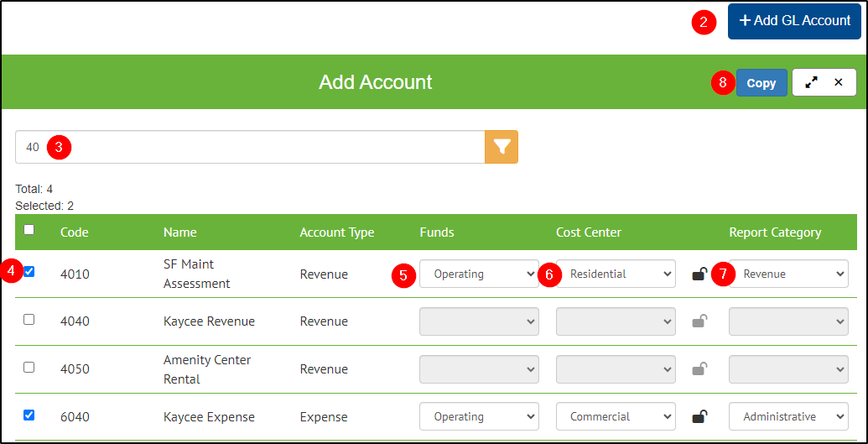Open Funds dropdown for account 4040
Viewport: 868px width, 444px height.
[x=479, y=321]
